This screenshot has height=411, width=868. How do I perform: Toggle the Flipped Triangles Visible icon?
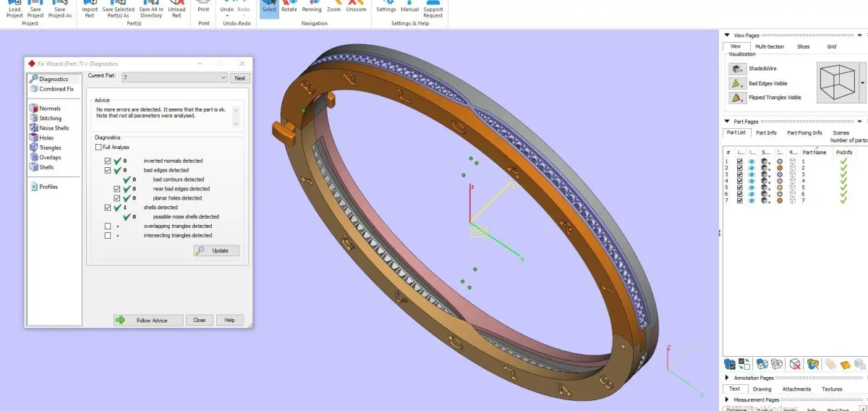[x=737, y=98]
